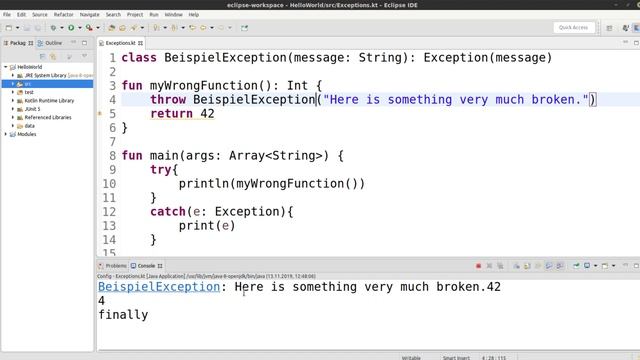This screenshot has height=360, width=640.
Task: Click the Clear Console icon
Action: pyautogui.click(x=516, y=266)
